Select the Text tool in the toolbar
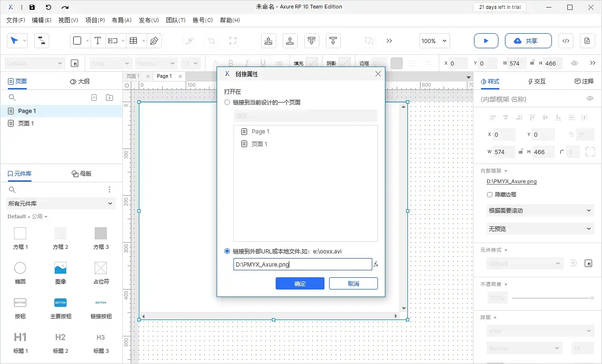 tap(98, 40)
